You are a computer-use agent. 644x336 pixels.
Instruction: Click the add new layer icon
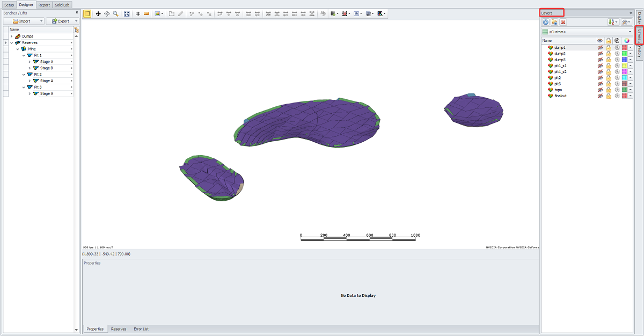point(546,22)
